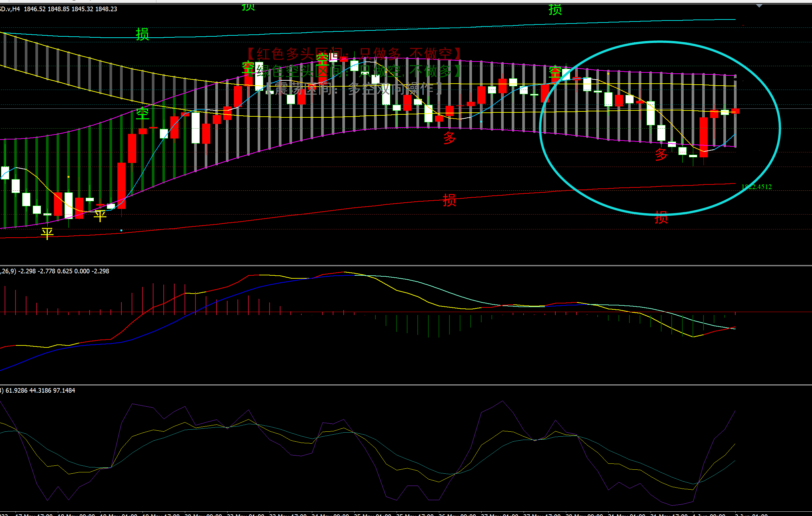
Task: Grab the divider above the oscillator subwindow
Action: pyautogui.click(x=405, y=384)
